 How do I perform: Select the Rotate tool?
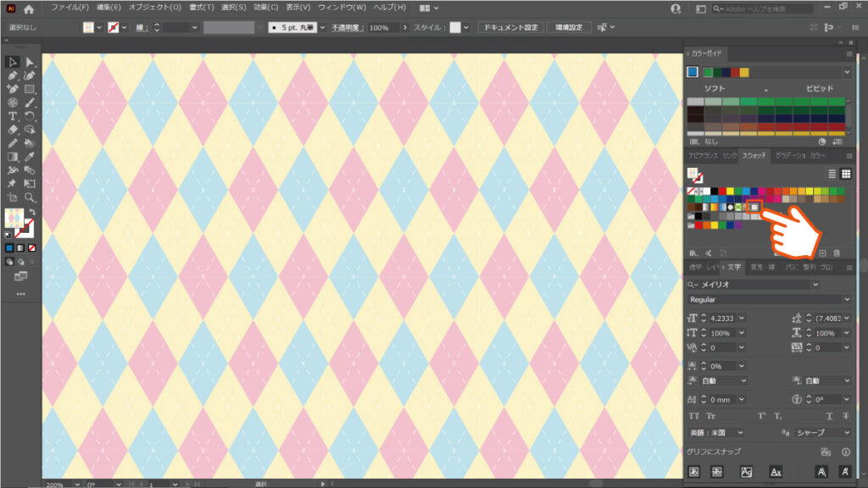tap(30, 116)
